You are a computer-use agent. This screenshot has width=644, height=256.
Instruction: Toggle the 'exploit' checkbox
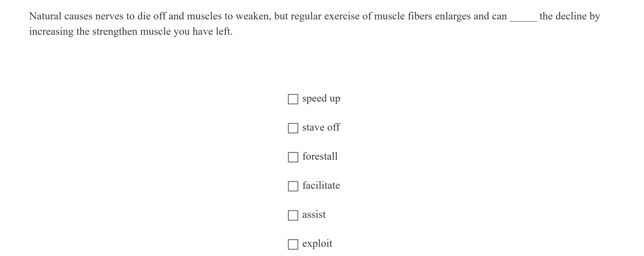pos(293,244)
